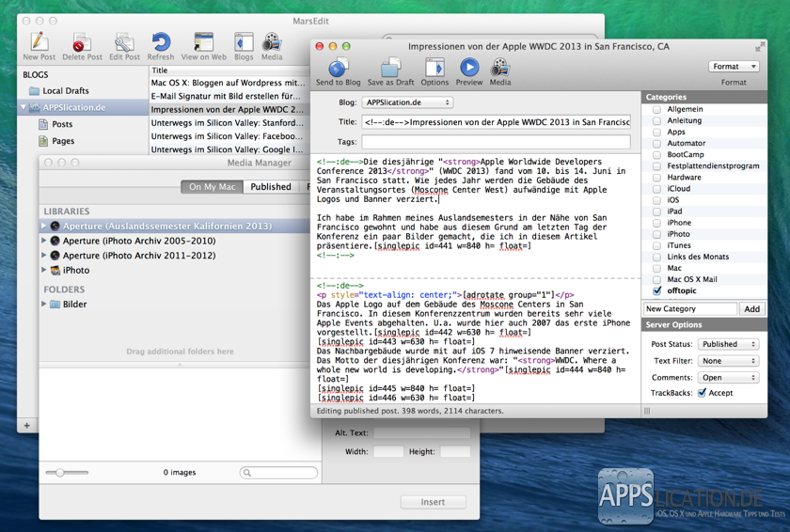This screenshot has height=532, width=790.
Task: Check the Automator category
Action: [x=656, y=144]
